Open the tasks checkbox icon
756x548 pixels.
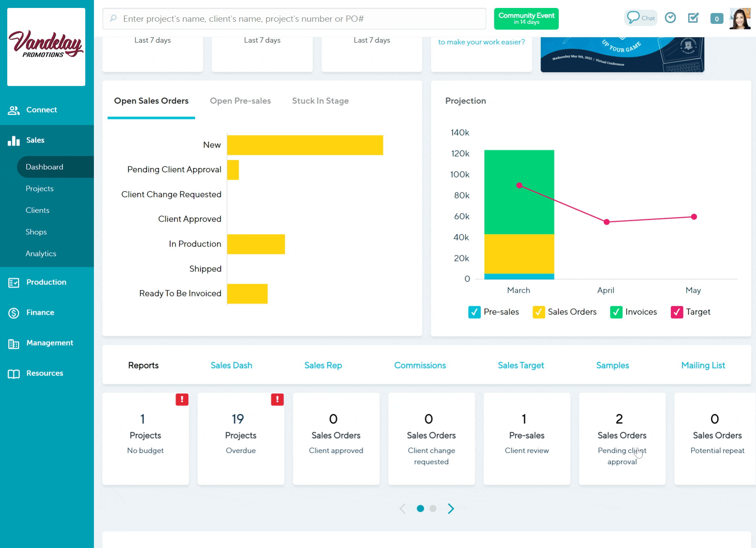point(693,17)
